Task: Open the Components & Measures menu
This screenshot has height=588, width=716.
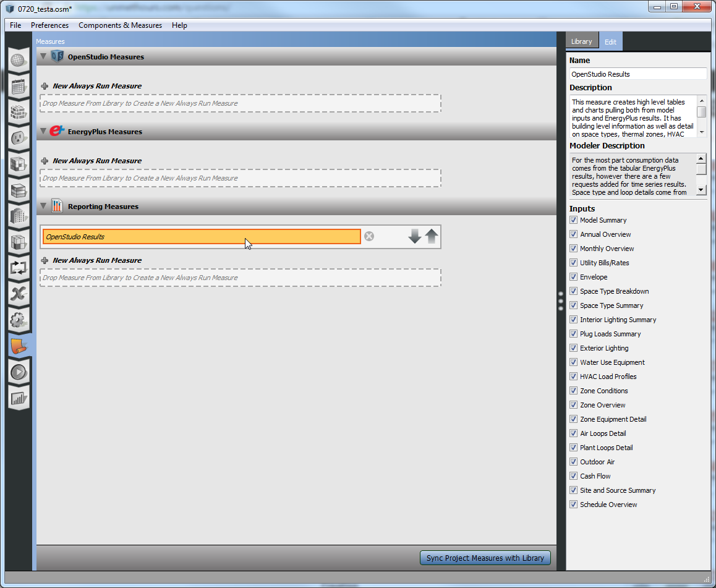Action: [120, 25]
